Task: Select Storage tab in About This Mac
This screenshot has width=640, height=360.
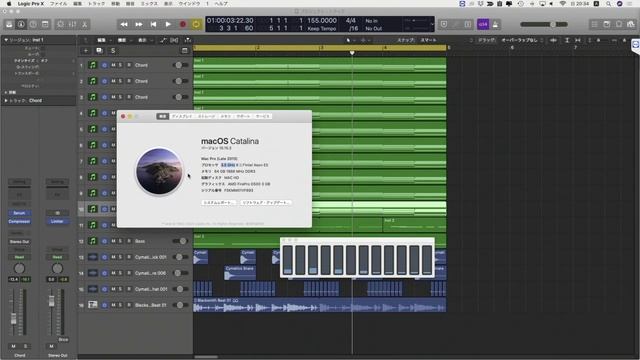Action: pyautogui.click(x=206, y=116)
